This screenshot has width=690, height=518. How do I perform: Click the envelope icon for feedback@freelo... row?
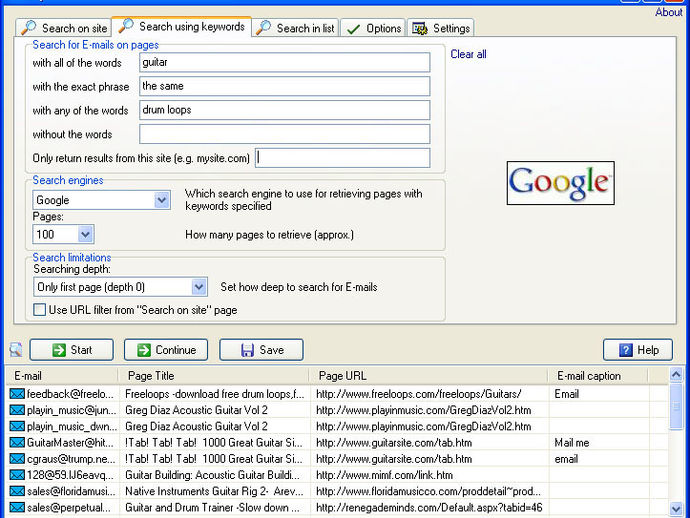[x=17, y=393]
